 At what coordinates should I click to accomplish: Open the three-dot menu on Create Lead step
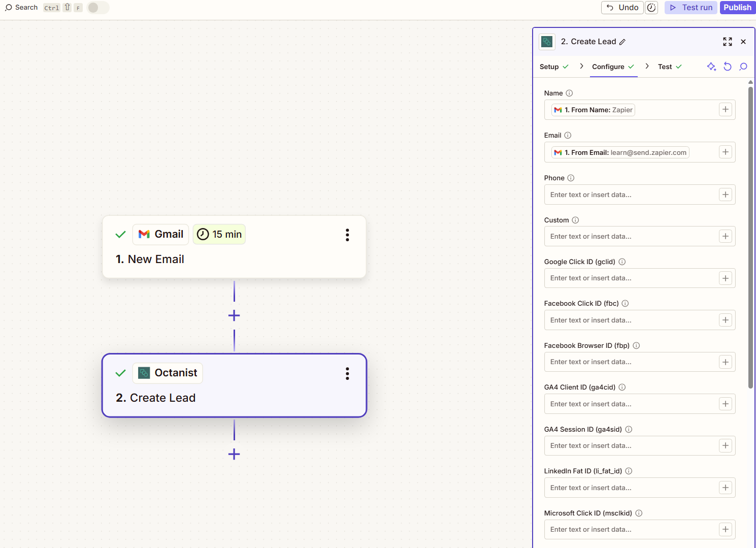coord(347,373)
